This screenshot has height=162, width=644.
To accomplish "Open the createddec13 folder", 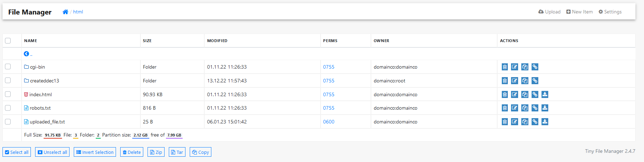I will tap(41, 81).
